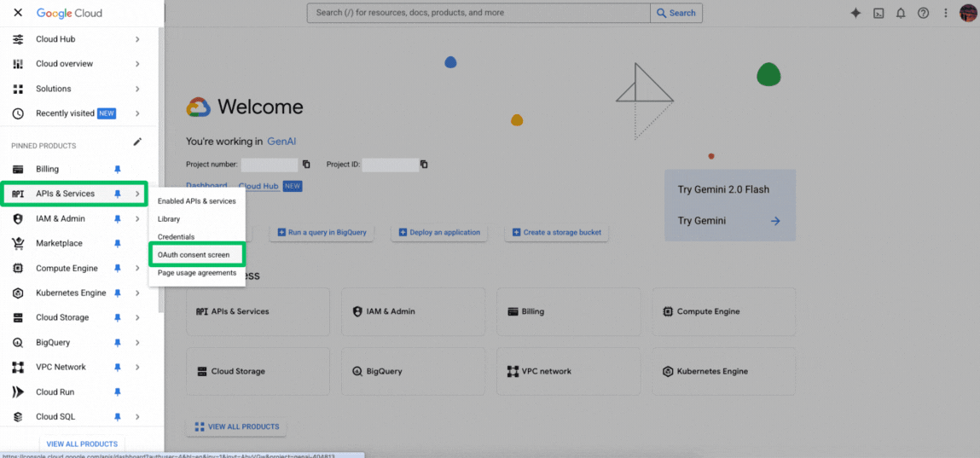Open the three-dot settings menu in header
Viewport: 980px width, 458px height.
[945, 13]
